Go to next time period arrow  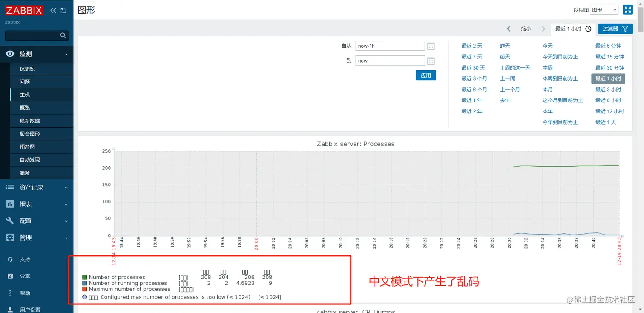tap(543, 29)
